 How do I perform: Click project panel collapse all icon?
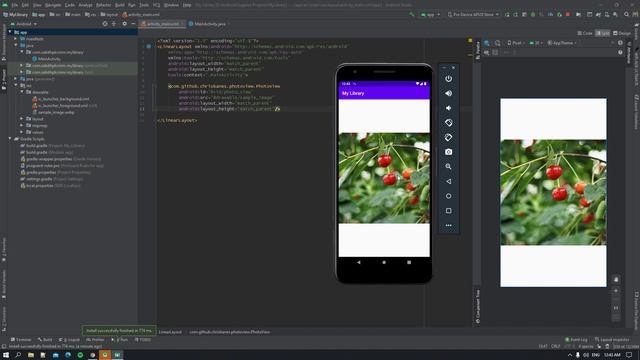(x=114, y=24)
